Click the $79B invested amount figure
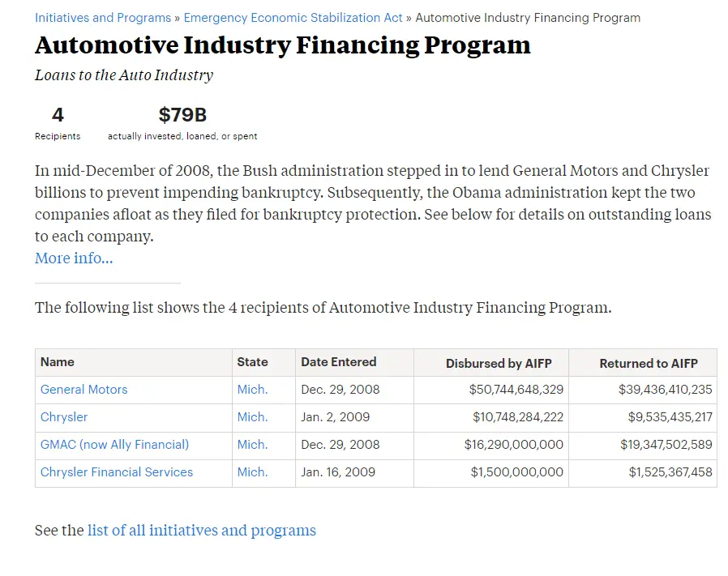This screenshot has height=576, width=728. [182, 115]
